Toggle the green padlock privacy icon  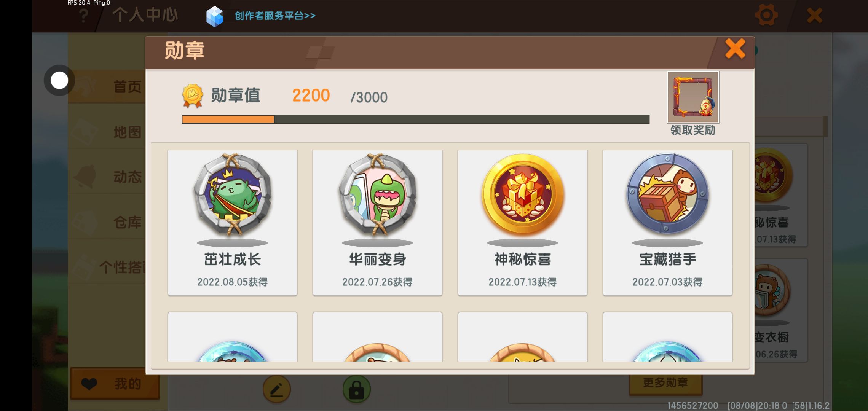click(357, 389)
